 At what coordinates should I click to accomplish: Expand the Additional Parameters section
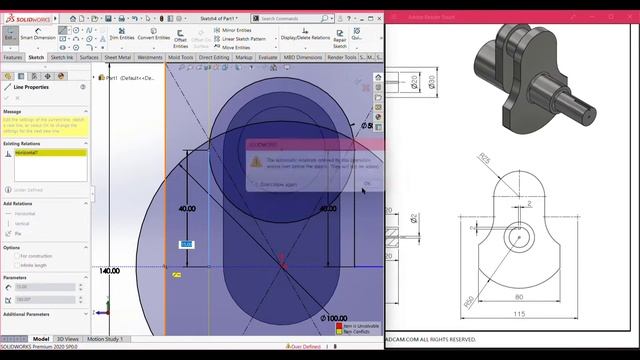point(86,314)
